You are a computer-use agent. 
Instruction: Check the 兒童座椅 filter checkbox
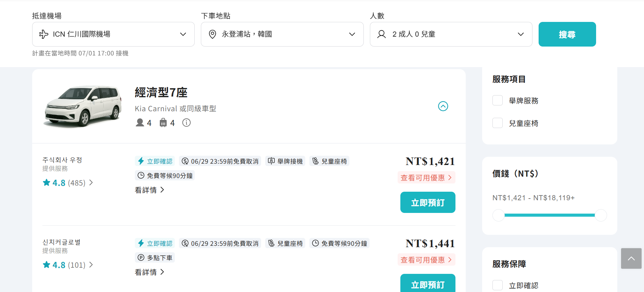[498, 123]
